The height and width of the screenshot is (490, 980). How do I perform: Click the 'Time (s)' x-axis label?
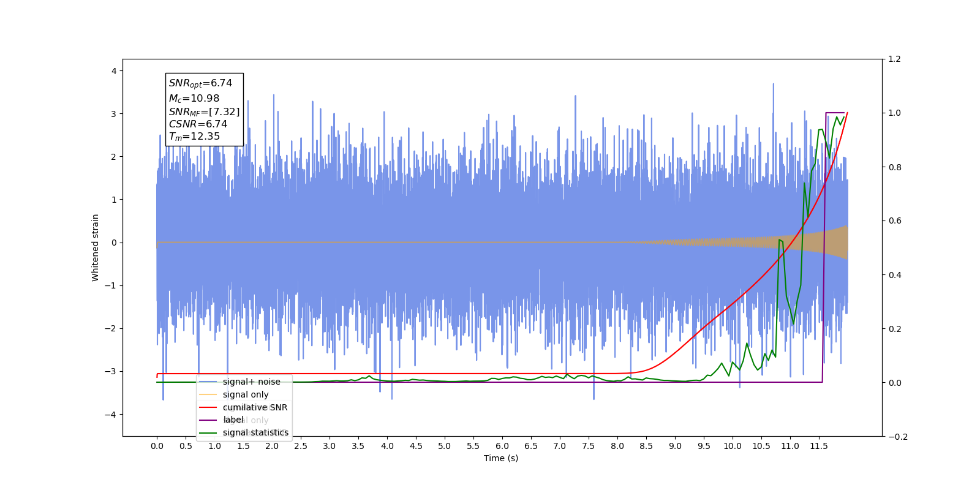point(501,458)
